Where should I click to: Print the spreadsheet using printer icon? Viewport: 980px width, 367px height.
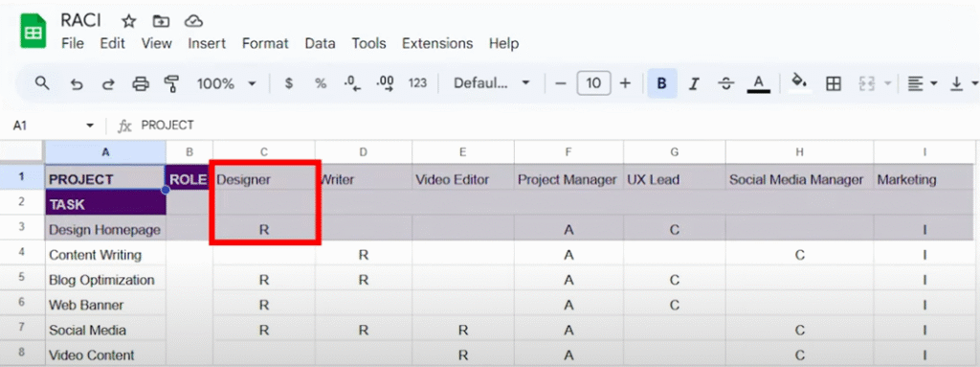pyautogui.click(x=141, y=83)
